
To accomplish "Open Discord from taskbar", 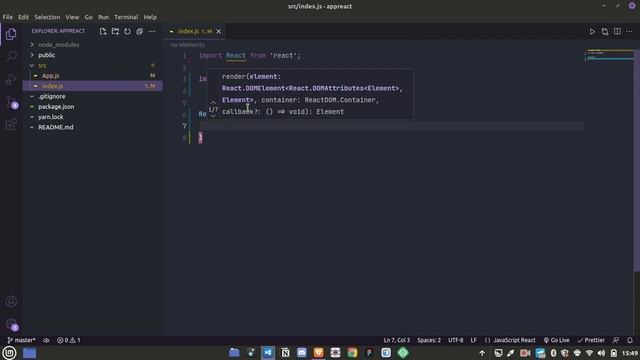I will [302, 353].
